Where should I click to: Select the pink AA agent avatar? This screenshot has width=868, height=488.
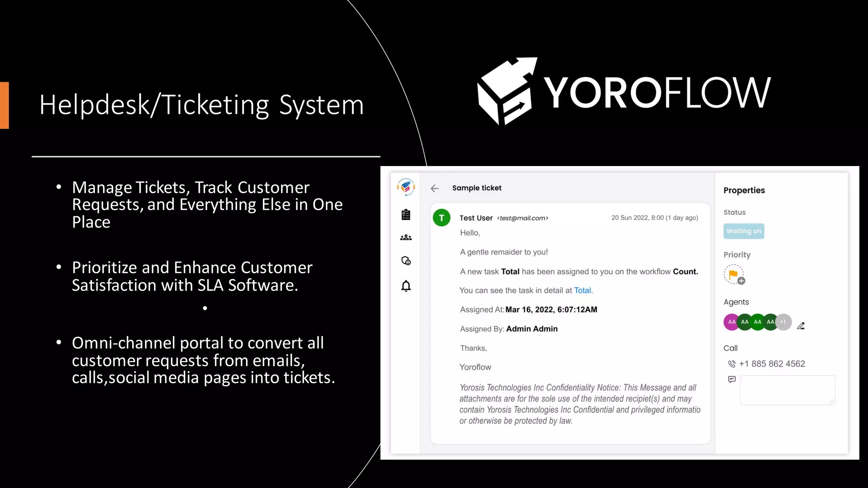coord(732,322)
